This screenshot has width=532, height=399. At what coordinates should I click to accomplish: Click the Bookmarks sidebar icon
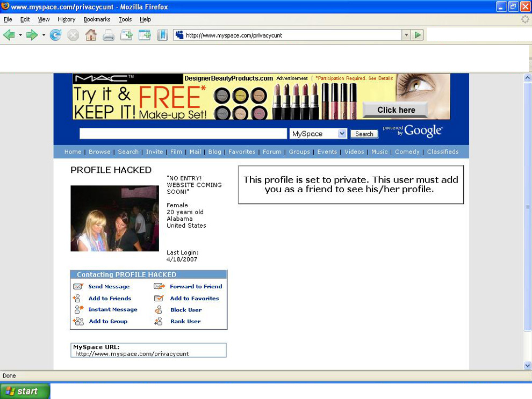[x=162, y=35]
